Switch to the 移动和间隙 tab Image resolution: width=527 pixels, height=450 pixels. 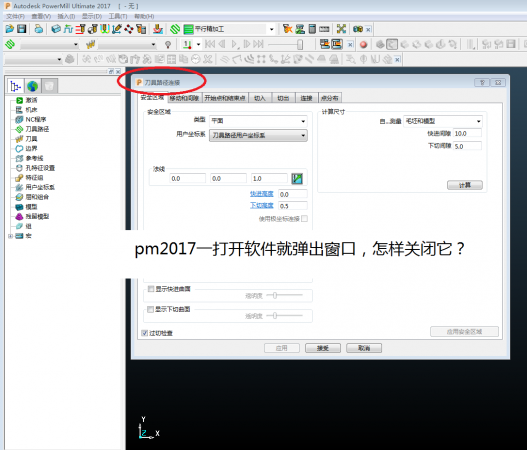click(x=184, y=98)
